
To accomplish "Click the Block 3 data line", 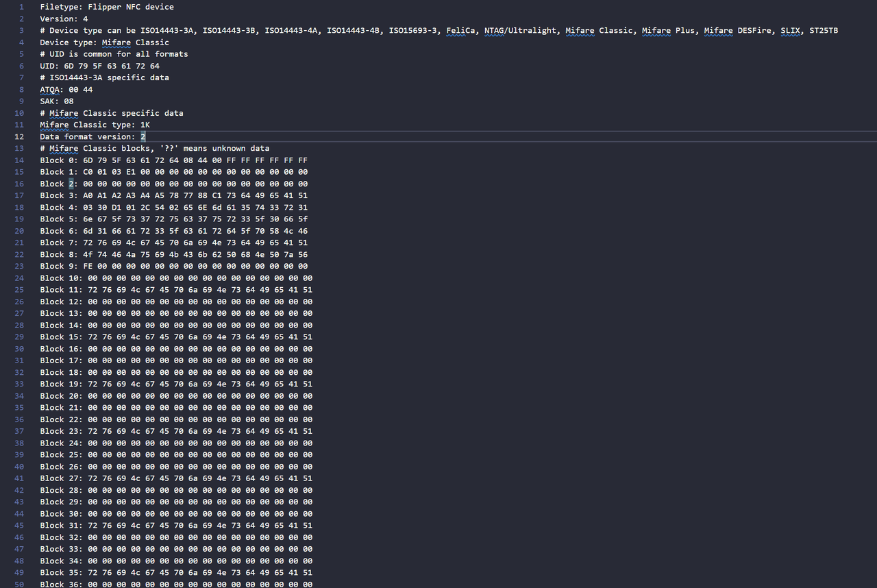I will click(x=174, y=195).
